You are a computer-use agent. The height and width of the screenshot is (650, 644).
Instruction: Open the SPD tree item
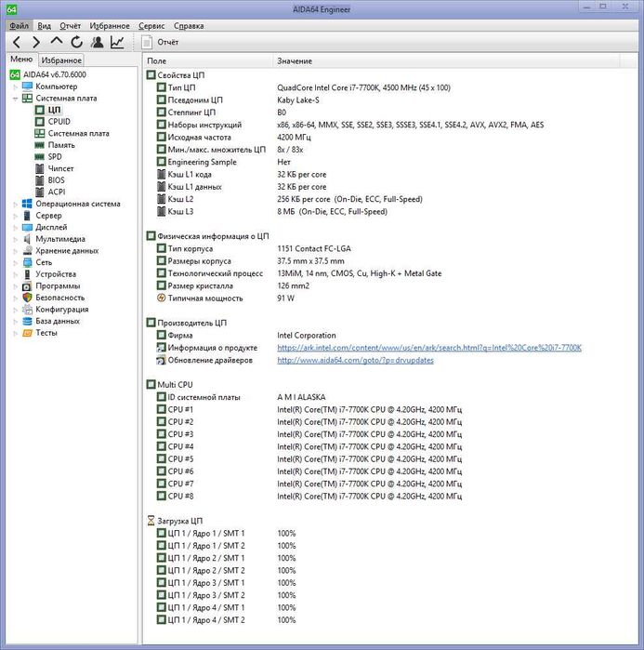pos(48,157)
